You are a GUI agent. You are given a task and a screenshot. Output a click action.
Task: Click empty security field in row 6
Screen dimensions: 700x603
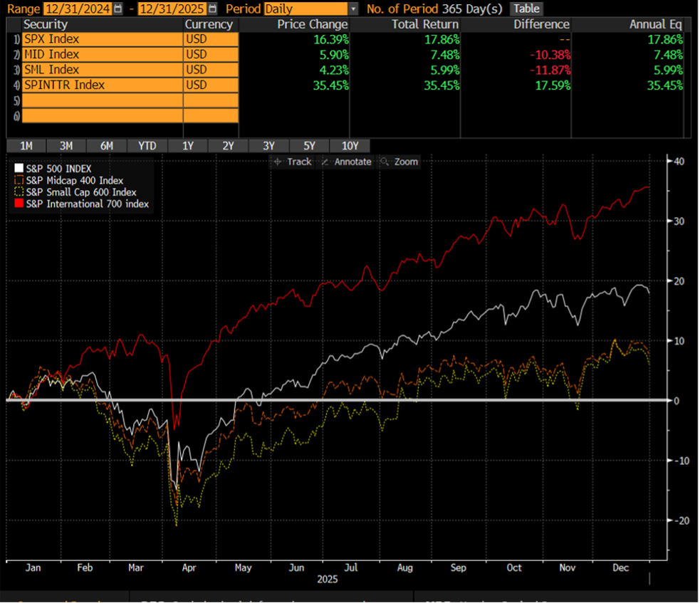coord(103,115)
